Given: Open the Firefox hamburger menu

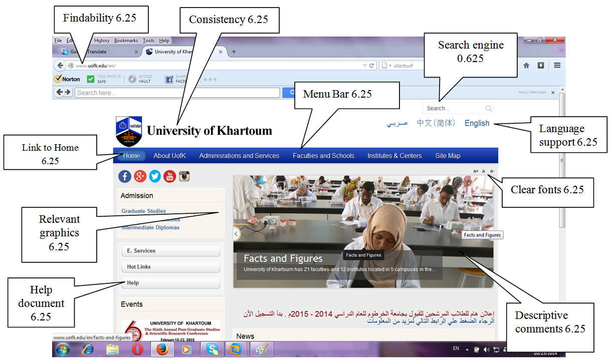Looking at the screenshot, I should tap(557, 66).
